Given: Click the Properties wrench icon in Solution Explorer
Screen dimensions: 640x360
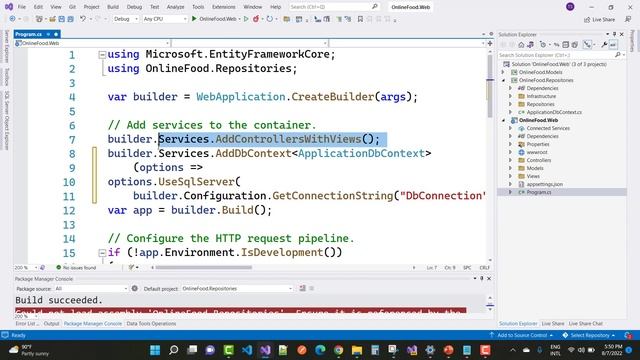Looking at the screenshot, I should tap(604, 45).
